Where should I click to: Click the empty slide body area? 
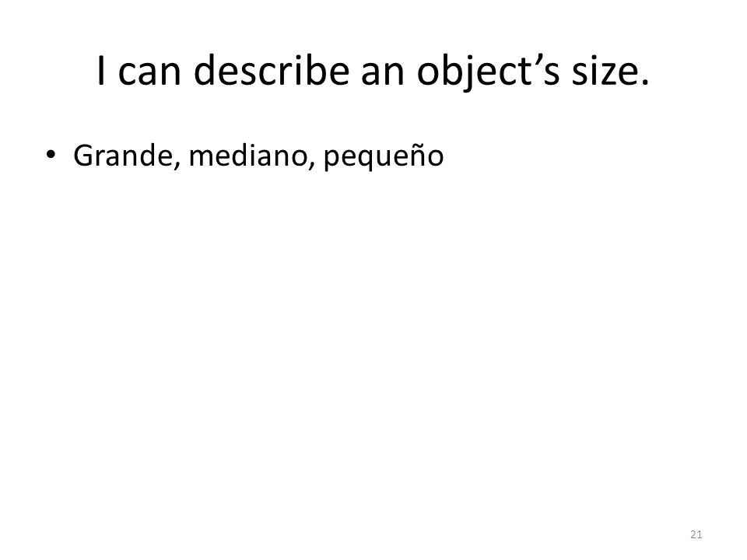373,348
